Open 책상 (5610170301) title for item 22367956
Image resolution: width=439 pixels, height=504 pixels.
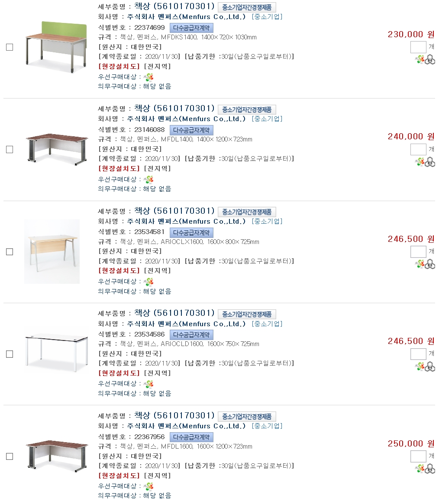tap(174, 415)
